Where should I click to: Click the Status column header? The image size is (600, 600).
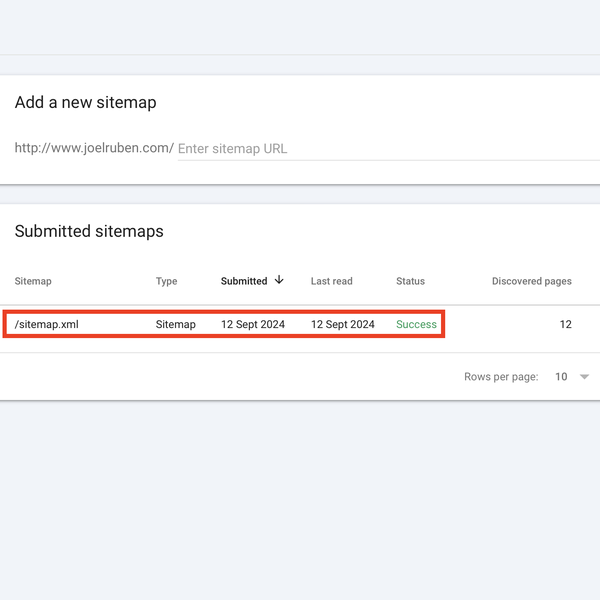coord(410,281)
